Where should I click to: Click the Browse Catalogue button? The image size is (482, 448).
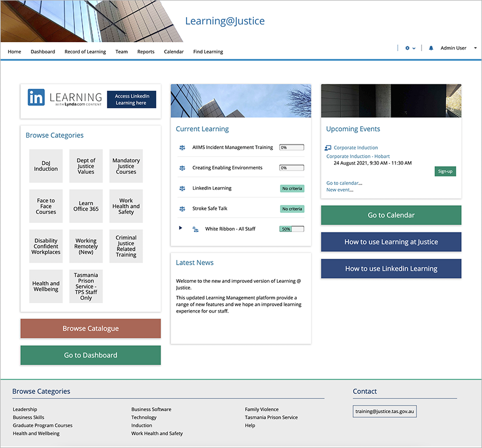pos(91,328)
